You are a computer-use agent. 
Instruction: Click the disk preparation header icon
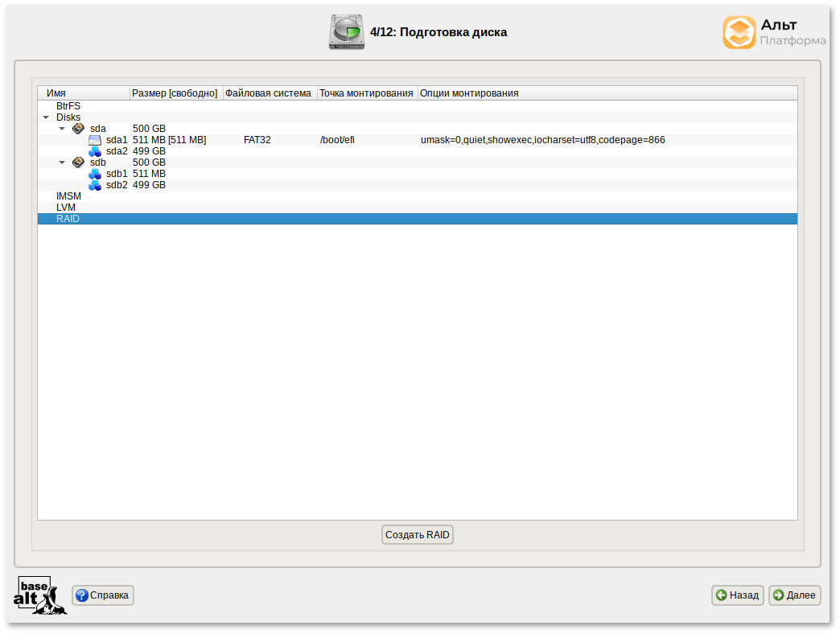346,32
